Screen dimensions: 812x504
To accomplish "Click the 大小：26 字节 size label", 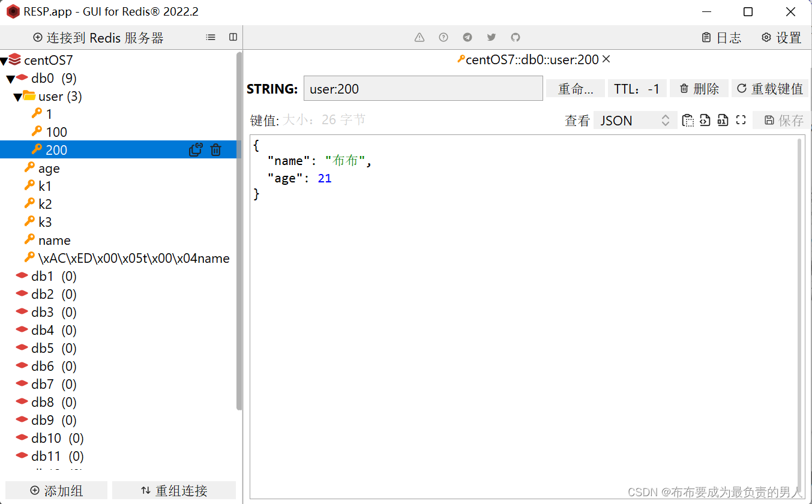I will [324, 120].
